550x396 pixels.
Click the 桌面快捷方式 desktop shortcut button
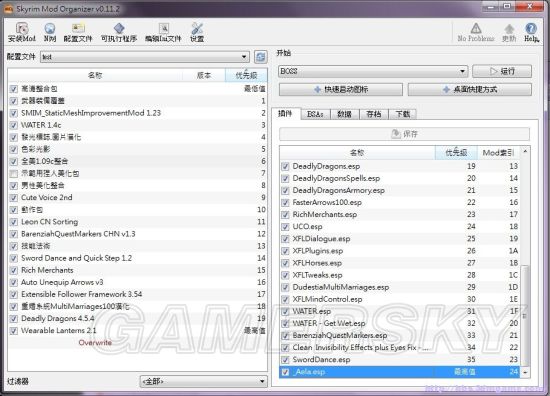point(470,89)
